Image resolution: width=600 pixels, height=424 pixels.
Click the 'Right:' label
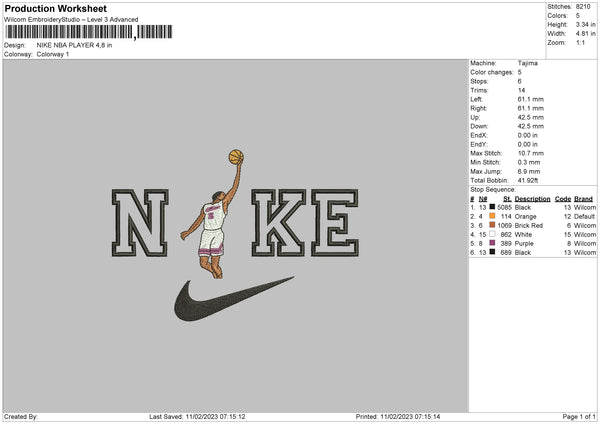point(478,108)
